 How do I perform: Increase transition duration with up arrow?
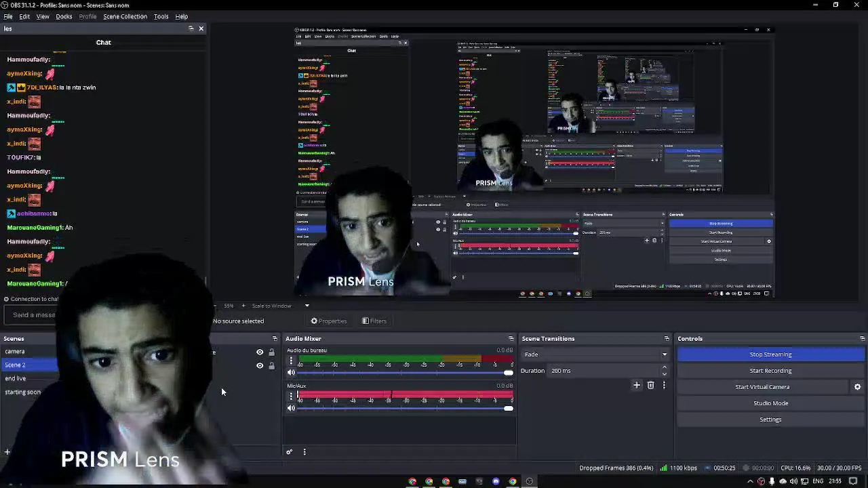(x=664, y=367)
